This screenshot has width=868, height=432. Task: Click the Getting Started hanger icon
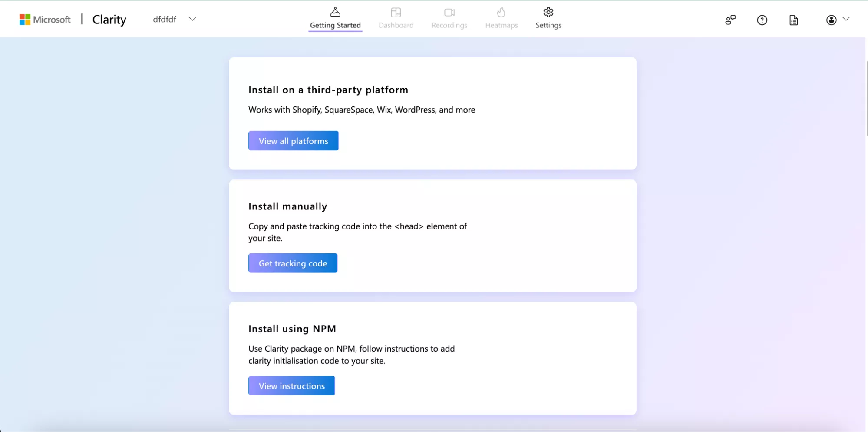click(335, 12)
